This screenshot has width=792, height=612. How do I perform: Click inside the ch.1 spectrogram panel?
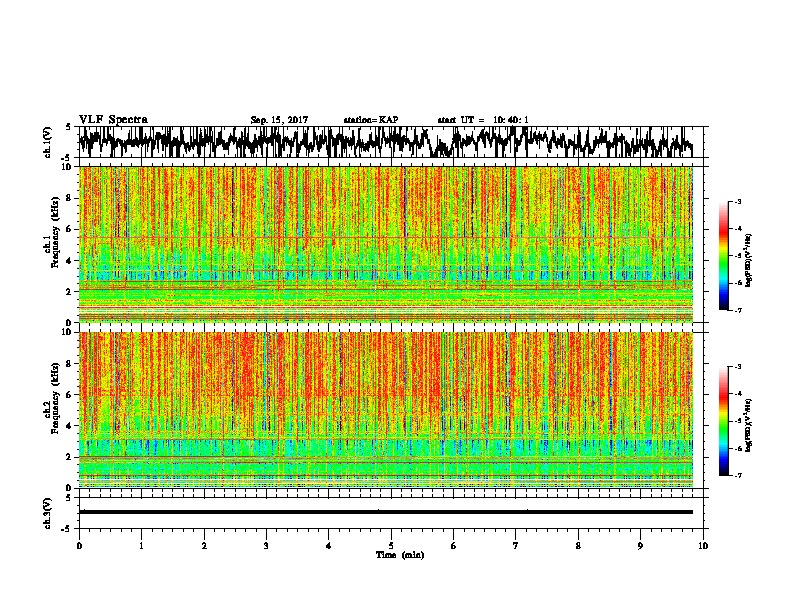coord(386,244)
